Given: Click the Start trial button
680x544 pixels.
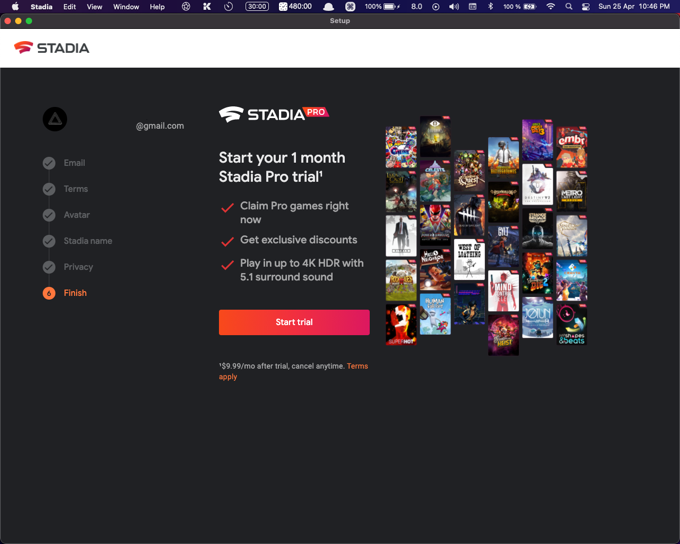Looking at the screenshot, I should (x=294, y=322).
